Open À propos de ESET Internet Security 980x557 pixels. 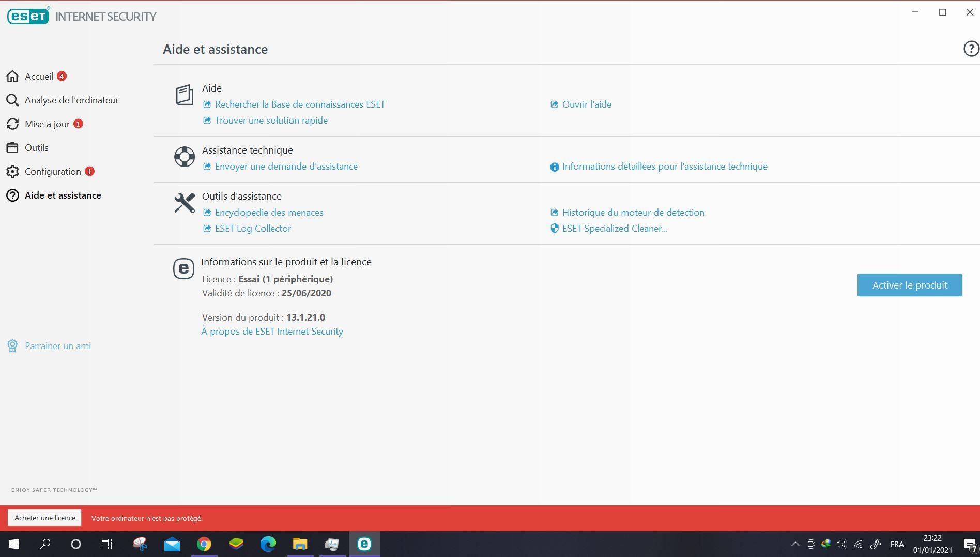pos(272,332)
